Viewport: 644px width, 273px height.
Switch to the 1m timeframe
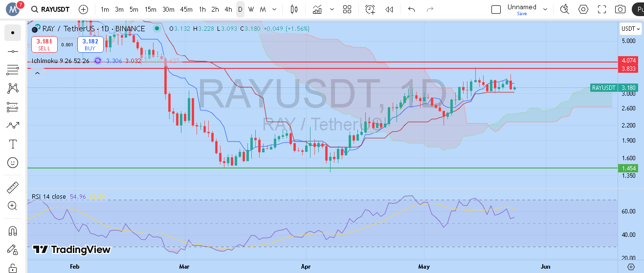pyautogui.click(x=105, y=9)
